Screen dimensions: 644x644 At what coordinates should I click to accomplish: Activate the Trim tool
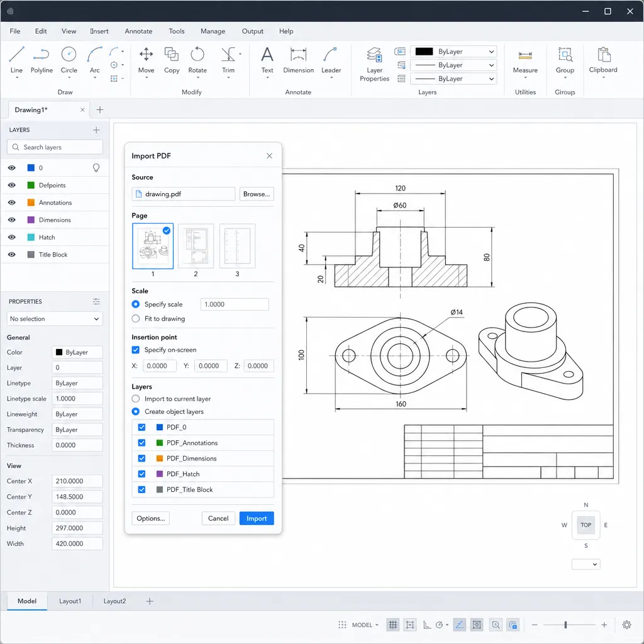(x=228, y=60)
